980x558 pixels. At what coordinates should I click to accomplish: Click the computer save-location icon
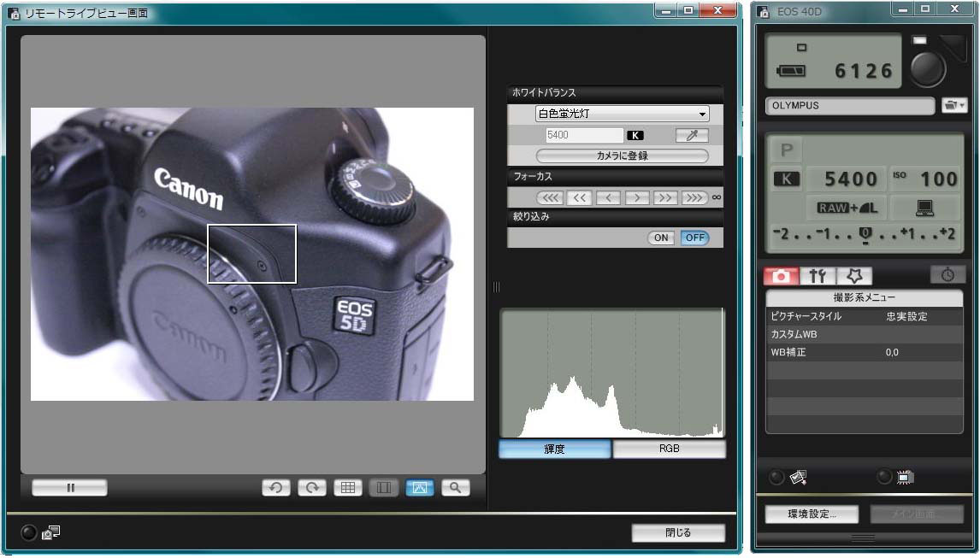pyautogui.click(x=925, y=209)
